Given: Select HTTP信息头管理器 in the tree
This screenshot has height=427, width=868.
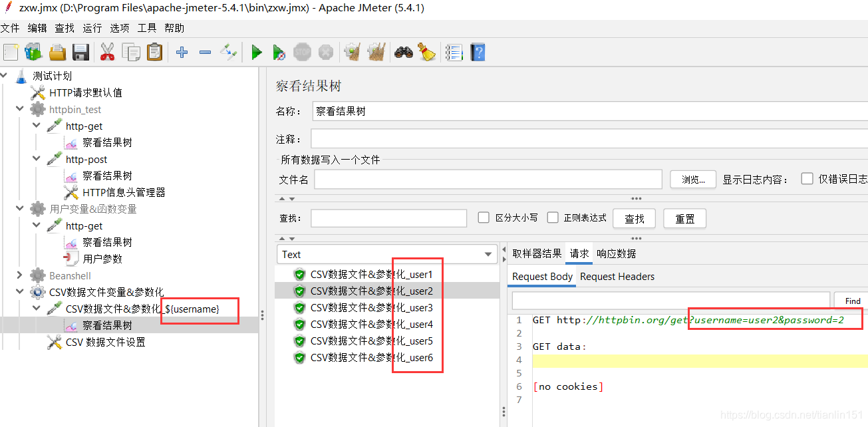Looking at the screenshot, I should pos(124,192).
